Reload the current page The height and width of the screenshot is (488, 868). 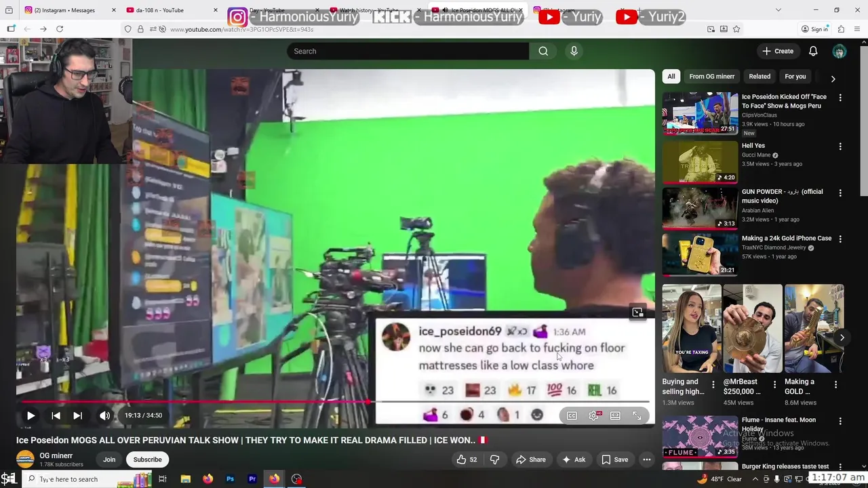[x=60, y=29]
